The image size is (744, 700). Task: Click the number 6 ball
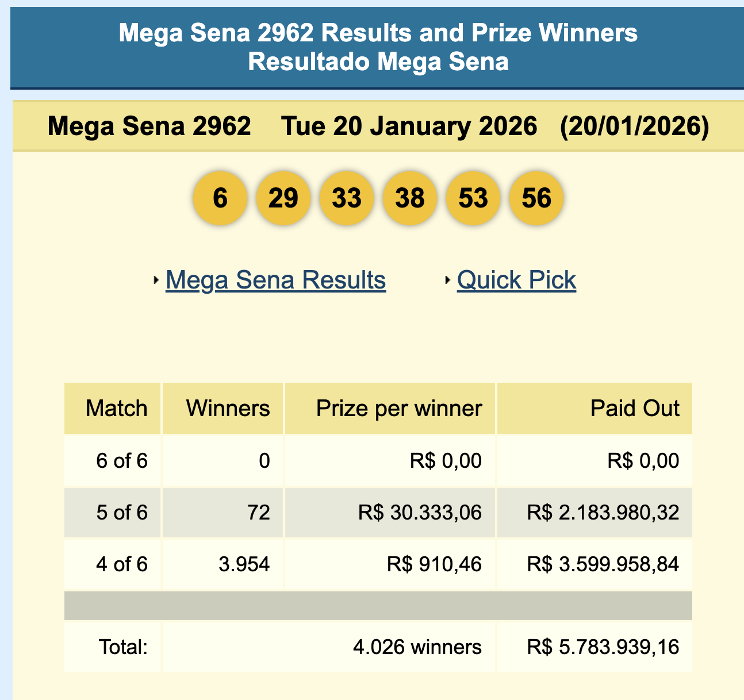[x=220, y=198]
